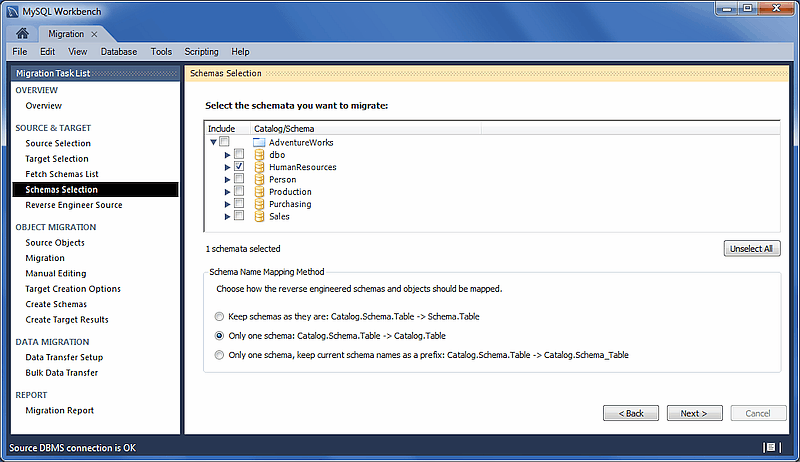Check the AdventureWorks catalog include box
Viewport: 800px width, 462px height.
(224, 142)
